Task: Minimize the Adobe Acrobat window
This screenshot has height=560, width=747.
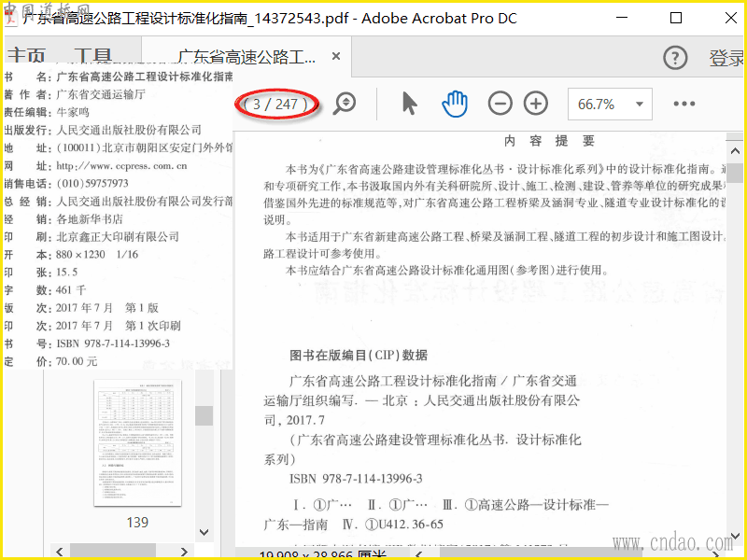Action: coord(622,18)
